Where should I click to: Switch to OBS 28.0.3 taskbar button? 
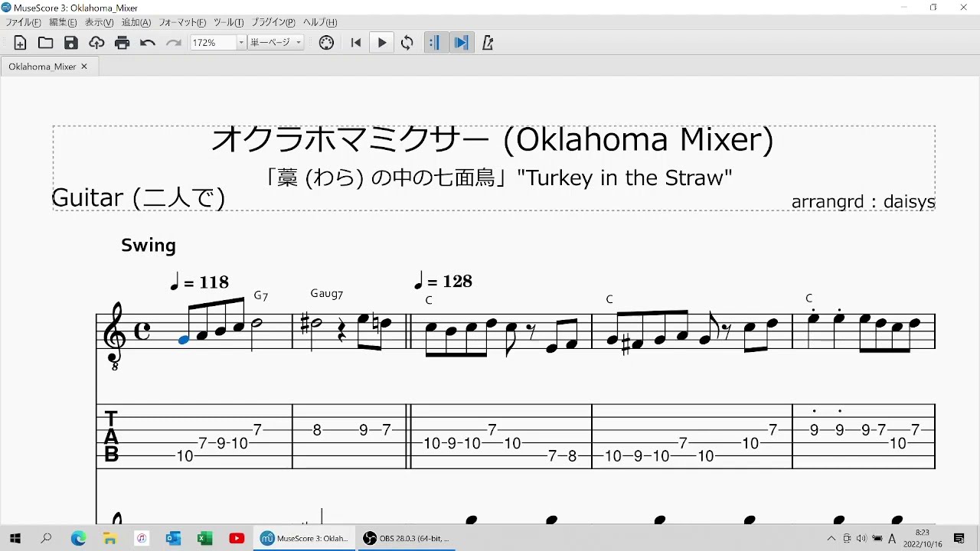pyautogui.click(x=407, y=538)
